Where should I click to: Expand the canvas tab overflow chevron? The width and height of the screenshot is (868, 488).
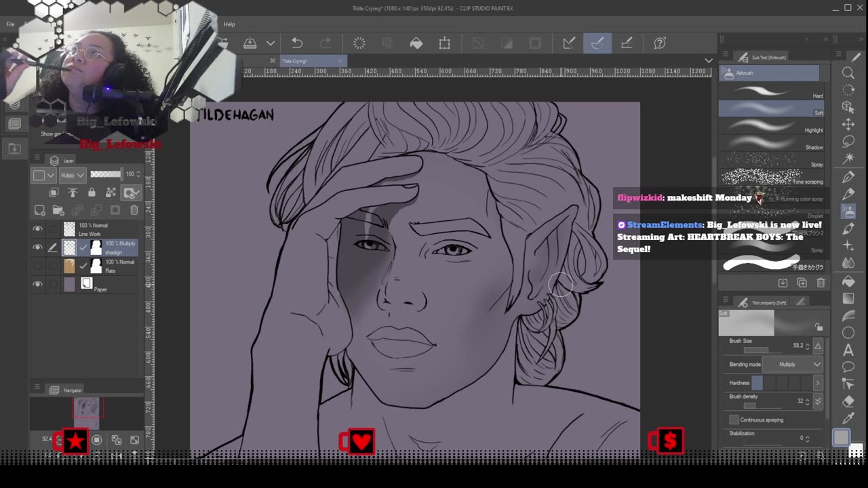[x=709, y=61]
